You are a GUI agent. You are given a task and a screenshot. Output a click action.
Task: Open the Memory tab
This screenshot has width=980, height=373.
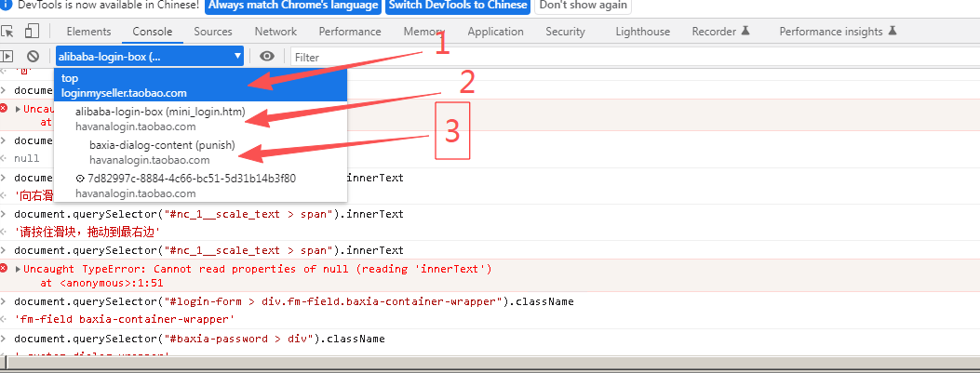pyautogui.click(x=423, y=32)
